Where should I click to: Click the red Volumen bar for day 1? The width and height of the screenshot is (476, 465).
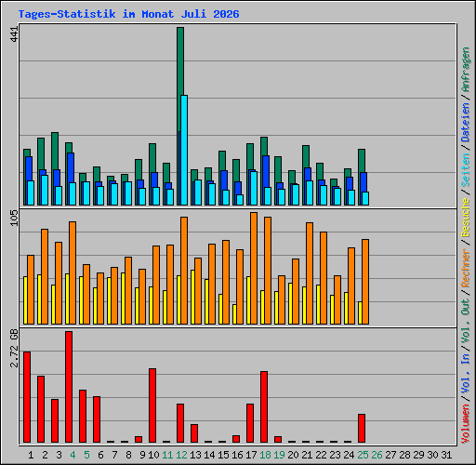pos(27,397)
